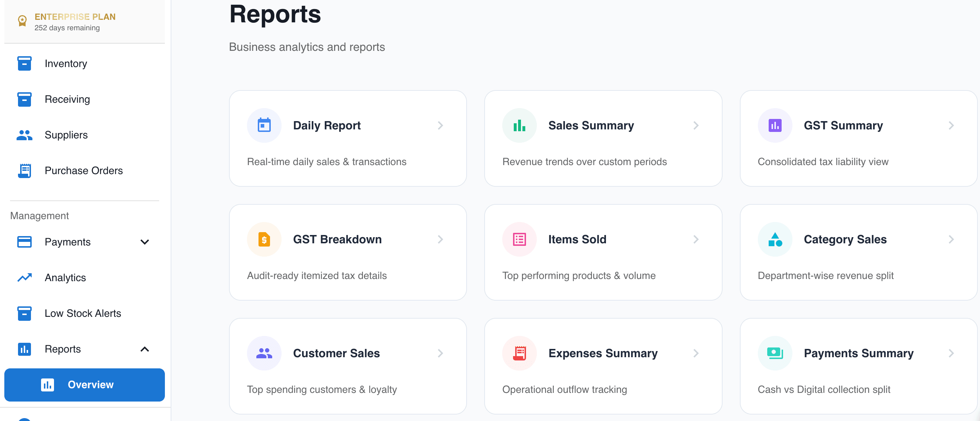Select Suppliers in the sidebar
The image size is (980, 421).
tap(85, 135)
